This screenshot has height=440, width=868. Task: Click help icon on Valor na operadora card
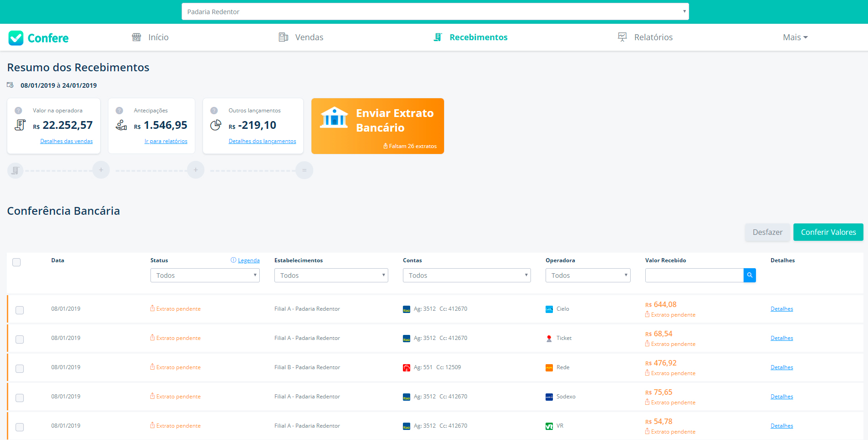click(18, 111)
